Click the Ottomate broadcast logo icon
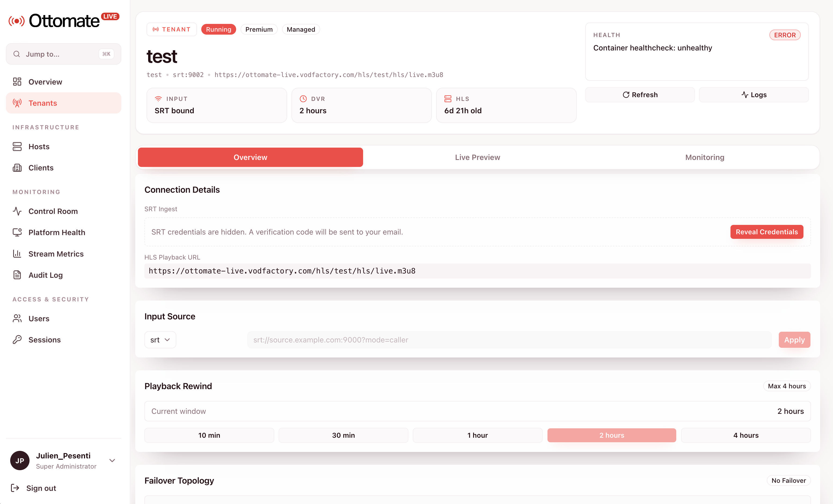Screen dimensions: 833x504 (x=17, y=21)
